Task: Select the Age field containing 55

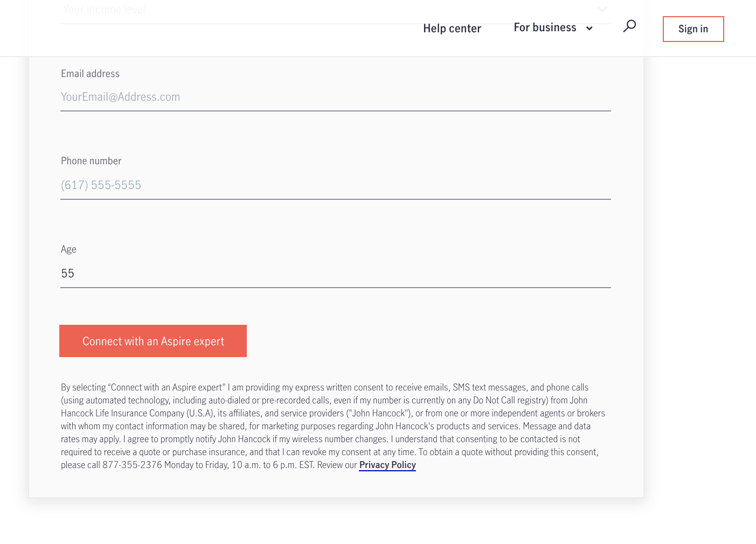Action: pyautogui.click(x=335, y=274)
